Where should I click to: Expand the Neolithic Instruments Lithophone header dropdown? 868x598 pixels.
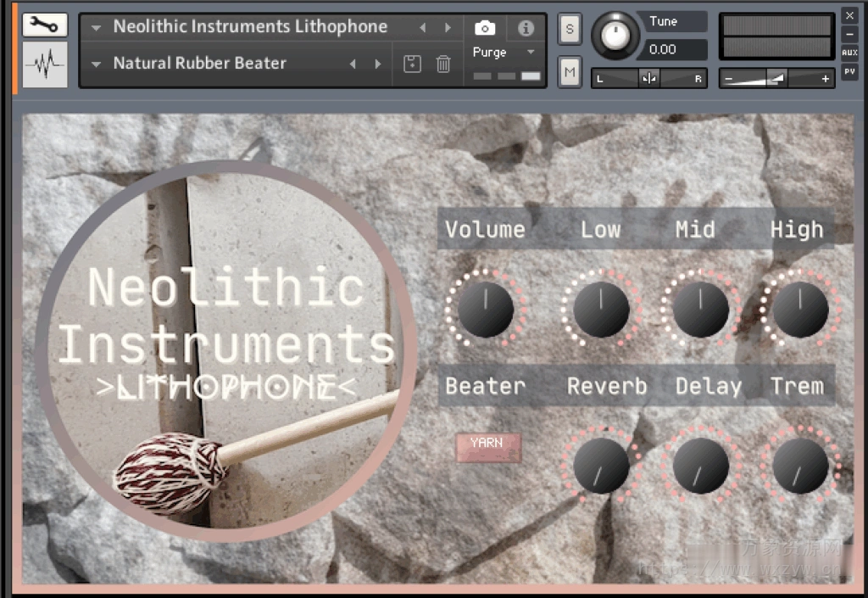point(96,26)
